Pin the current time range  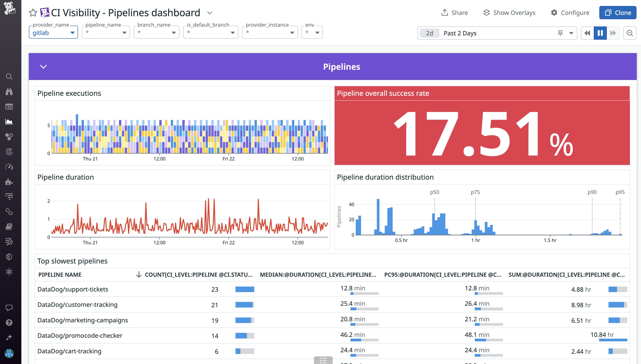560,33
